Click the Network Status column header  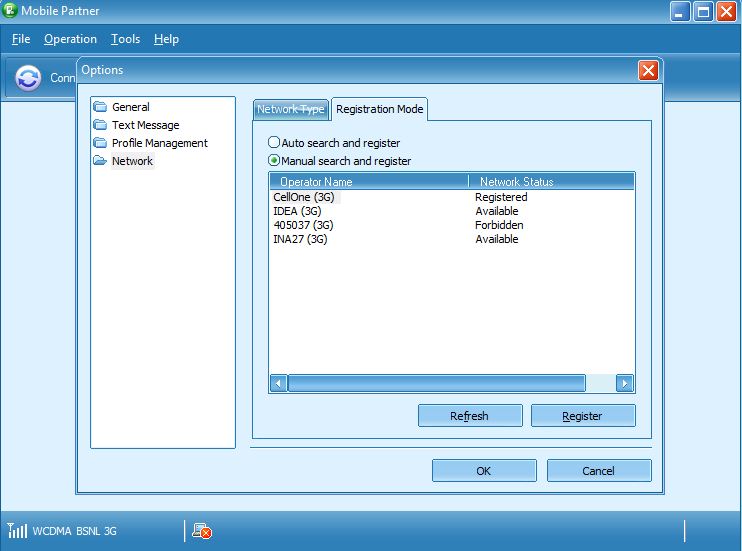coord(552,182)
